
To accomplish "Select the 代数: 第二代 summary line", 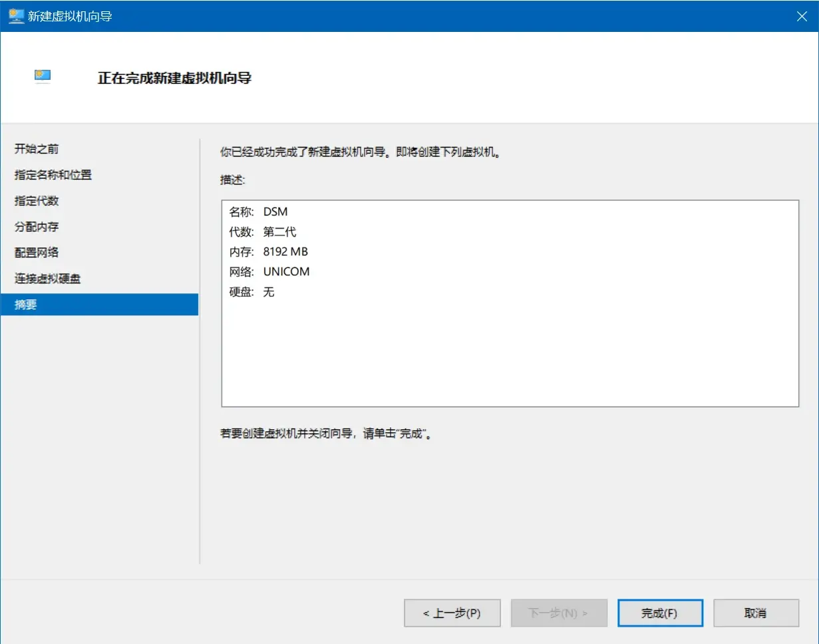I will point(263,232).
